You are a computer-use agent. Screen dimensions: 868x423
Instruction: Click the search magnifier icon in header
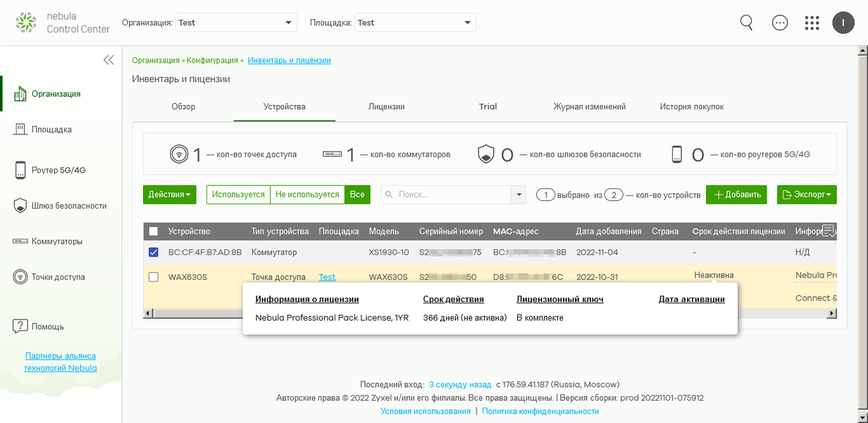[x=747, y=23]
